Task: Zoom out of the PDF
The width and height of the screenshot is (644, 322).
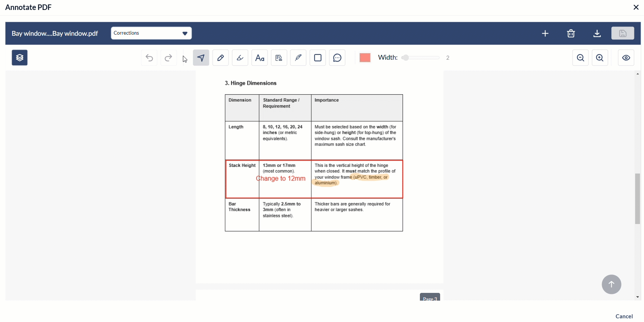Action: point(581,58)
